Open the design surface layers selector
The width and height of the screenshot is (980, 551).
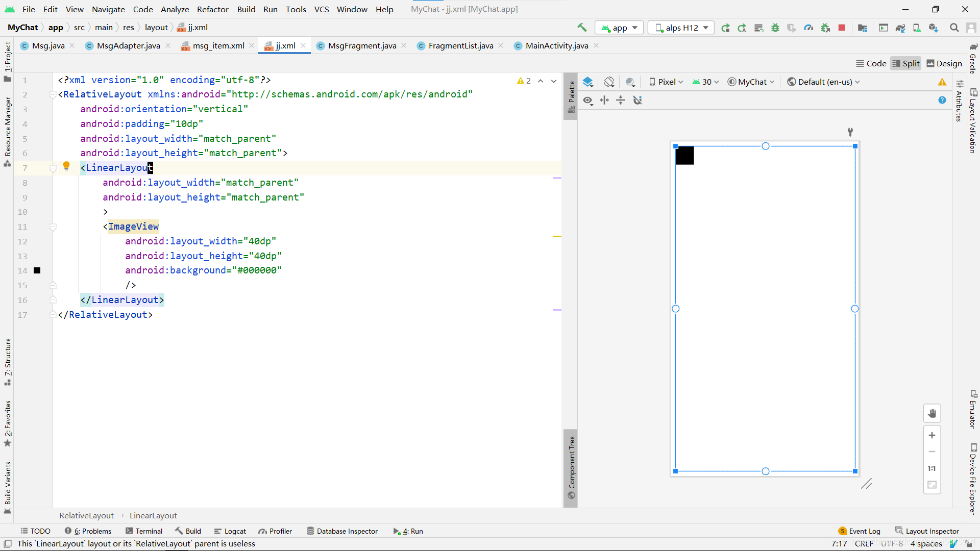(x=588, y=82)
